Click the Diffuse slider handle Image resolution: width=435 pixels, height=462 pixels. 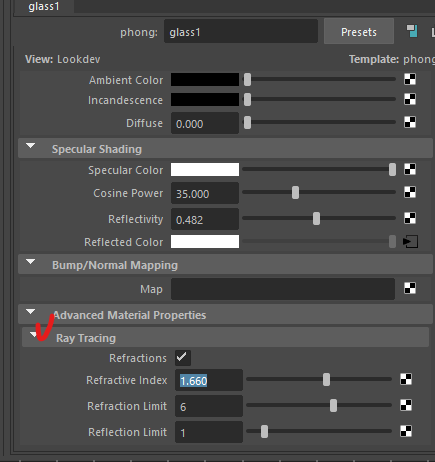click(x=247, y=122)
